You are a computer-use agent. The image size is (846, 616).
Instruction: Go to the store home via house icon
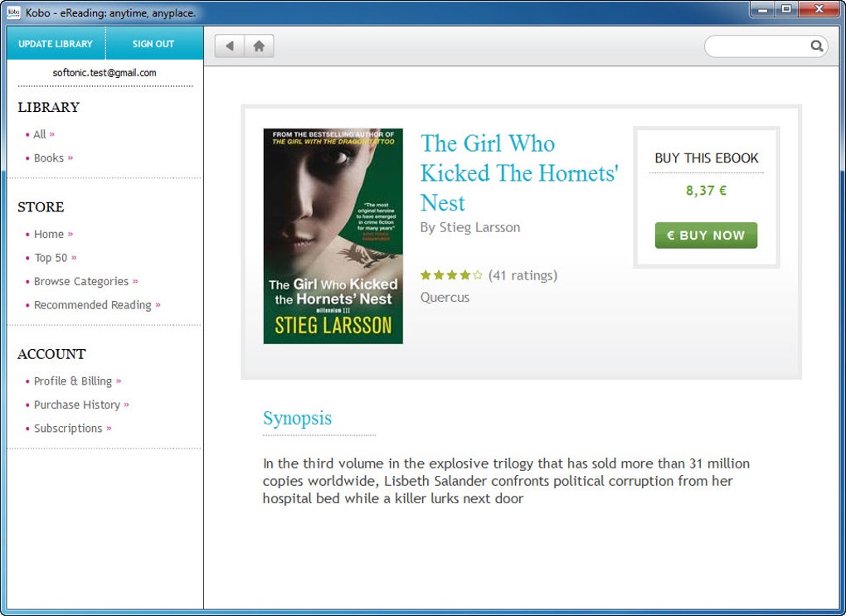[259, 46]
